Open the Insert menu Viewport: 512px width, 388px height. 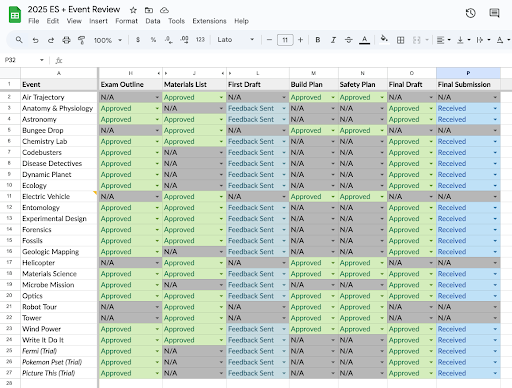pos(98,21)
